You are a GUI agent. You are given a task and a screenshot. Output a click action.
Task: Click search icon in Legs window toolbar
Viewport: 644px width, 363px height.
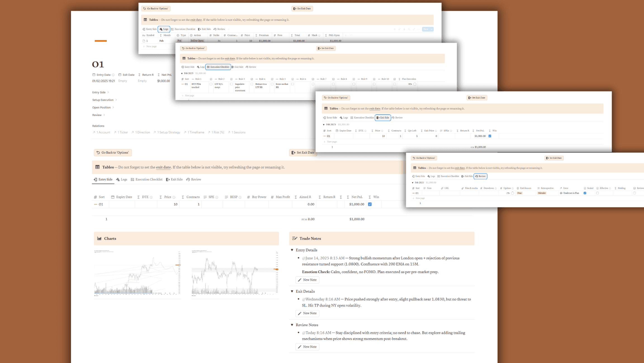(409, 29)
